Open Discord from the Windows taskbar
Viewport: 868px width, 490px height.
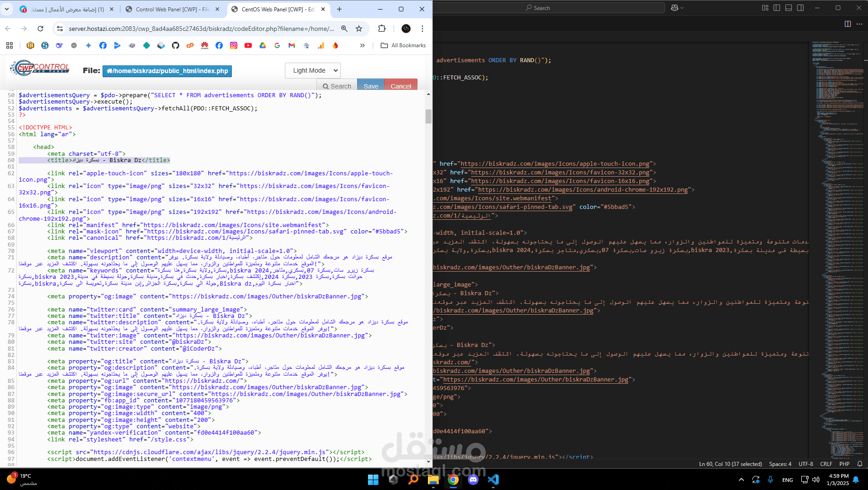[473, 480]
